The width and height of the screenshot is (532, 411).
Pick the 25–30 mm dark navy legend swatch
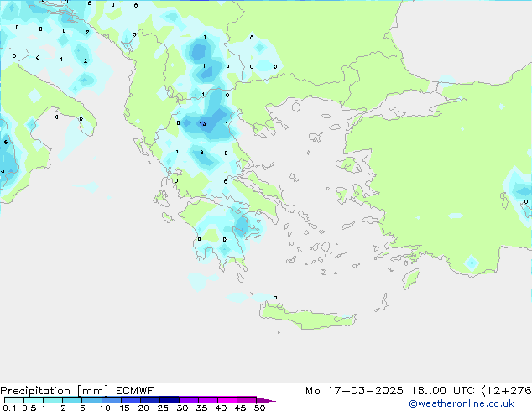[170, 400]
